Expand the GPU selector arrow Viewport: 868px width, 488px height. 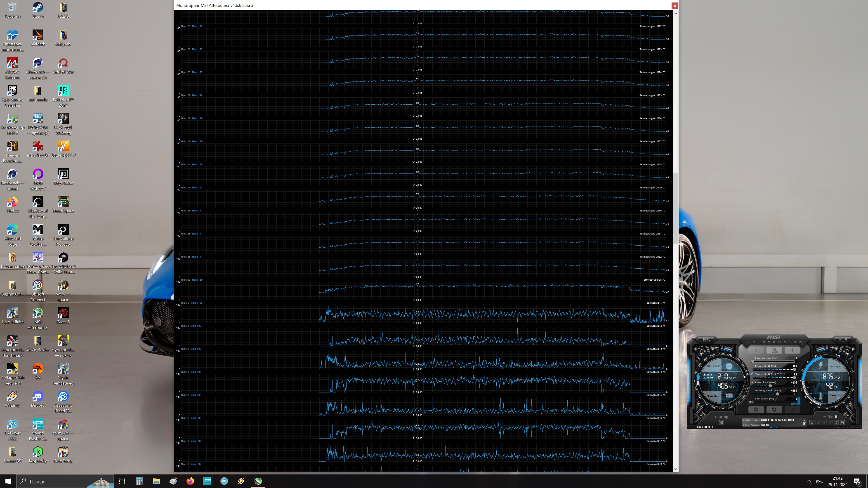[806, 422]
